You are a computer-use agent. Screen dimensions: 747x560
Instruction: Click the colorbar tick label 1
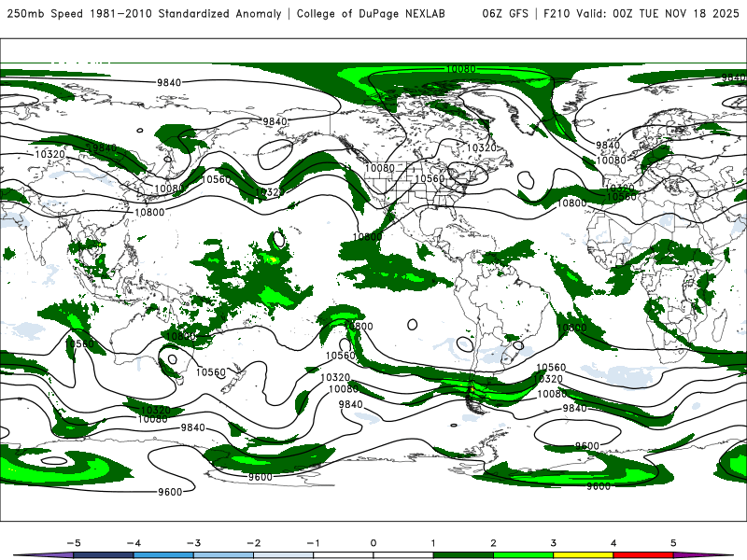[x=433, y=543]
